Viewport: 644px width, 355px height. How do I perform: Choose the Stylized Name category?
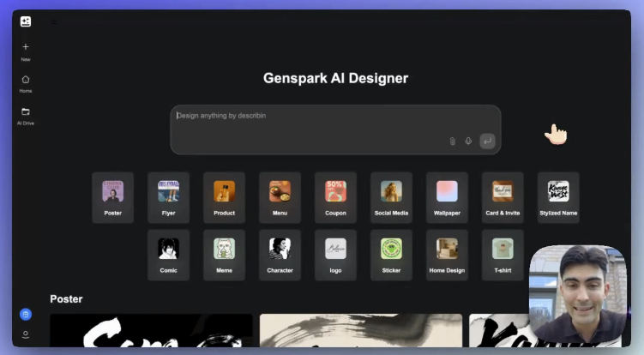click(558, 197)
